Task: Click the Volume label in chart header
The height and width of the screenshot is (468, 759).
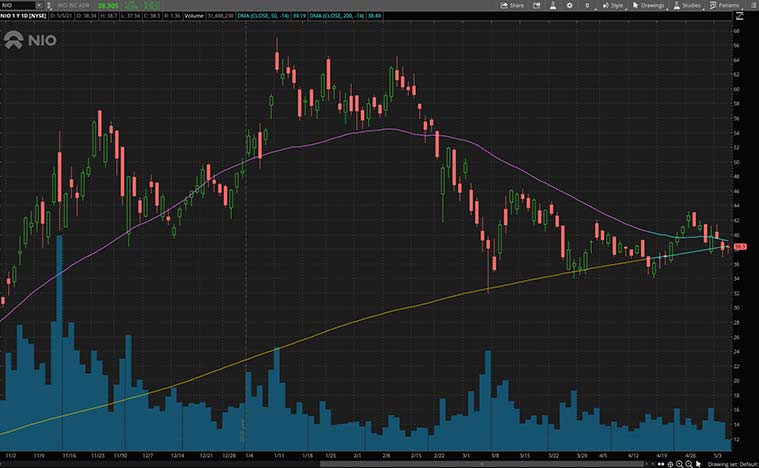Action: click(195, 18)
